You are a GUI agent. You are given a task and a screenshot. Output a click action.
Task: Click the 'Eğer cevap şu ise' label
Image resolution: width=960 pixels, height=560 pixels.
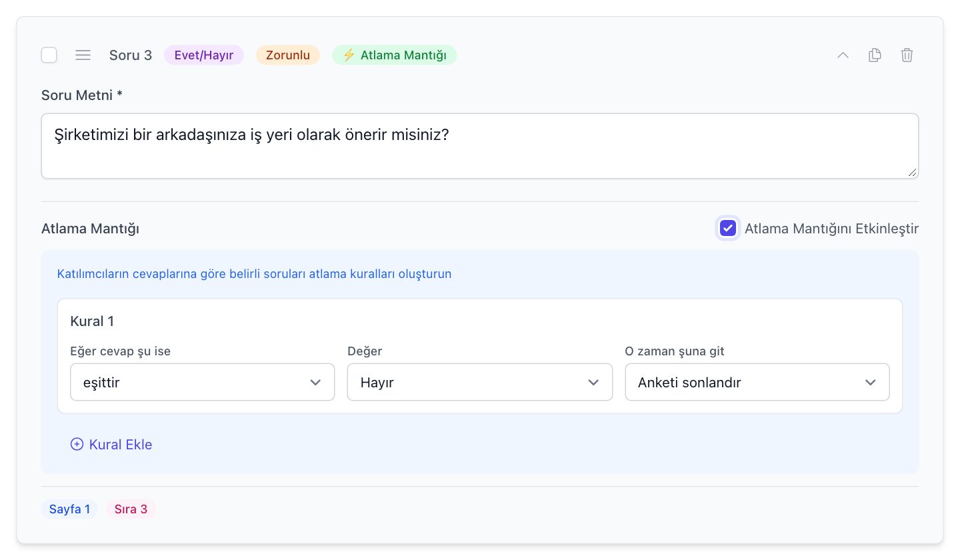[x=121, y=351]
